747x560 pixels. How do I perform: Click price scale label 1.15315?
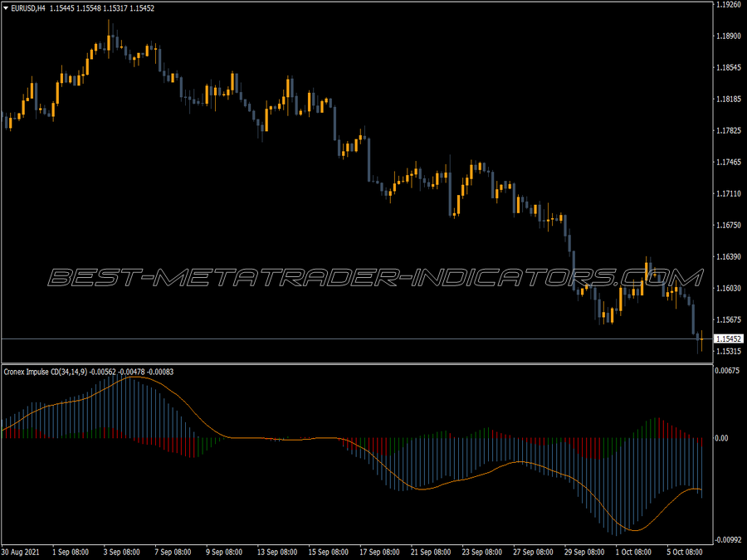click(x=729, y=352)
